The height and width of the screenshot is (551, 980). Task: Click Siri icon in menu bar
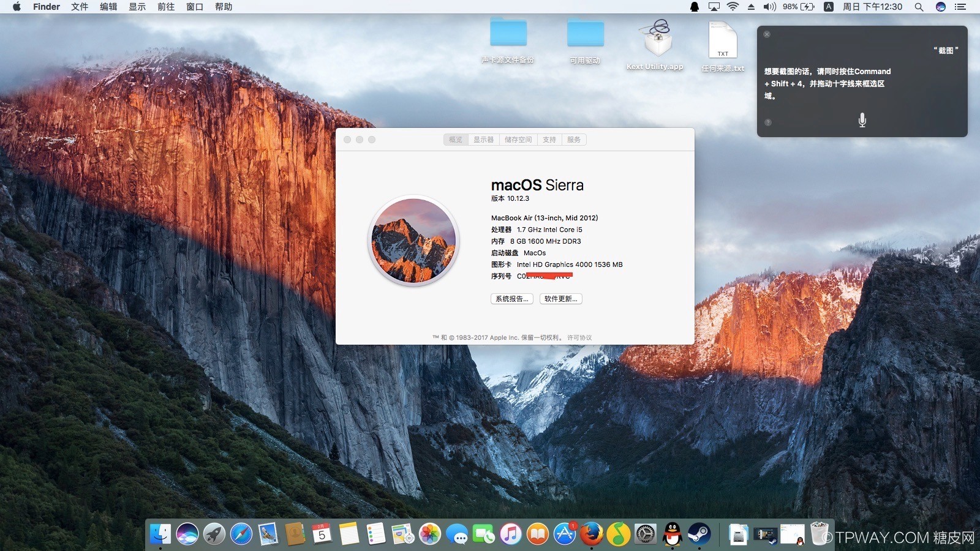pos(941,7)
